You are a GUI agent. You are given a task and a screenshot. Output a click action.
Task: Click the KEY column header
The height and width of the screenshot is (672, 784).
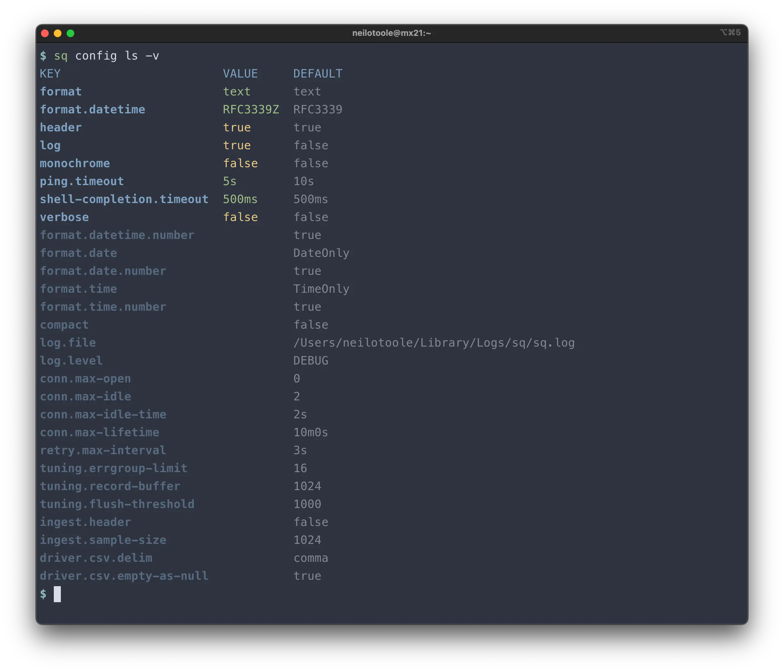[50, 73]
